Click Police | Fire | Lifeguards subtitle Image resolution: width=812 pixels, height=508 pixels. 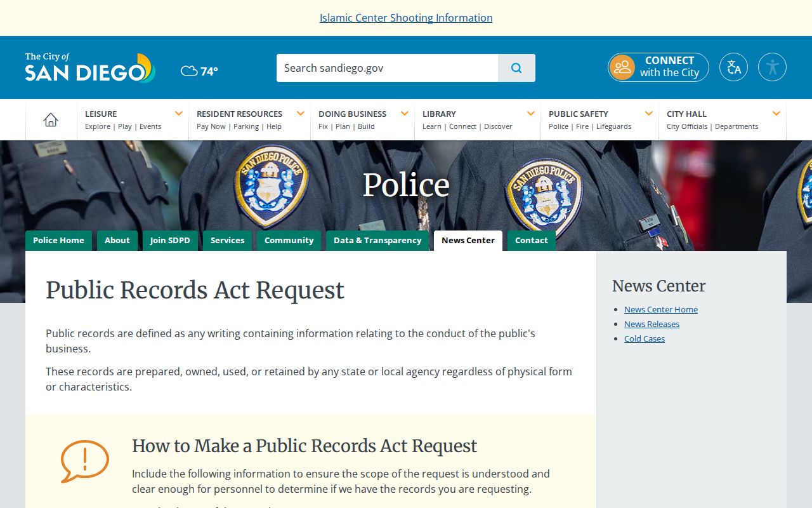[x=590, y=126]
